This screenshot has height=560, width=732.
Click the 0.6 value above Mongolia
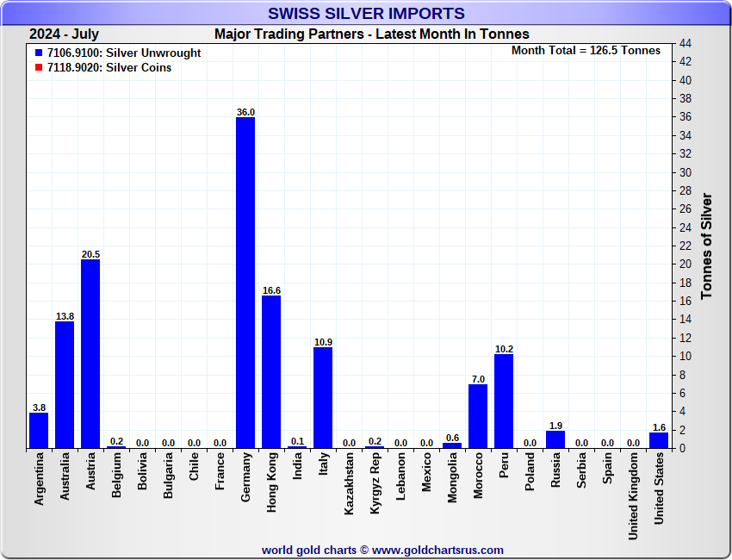coord(452,439)
